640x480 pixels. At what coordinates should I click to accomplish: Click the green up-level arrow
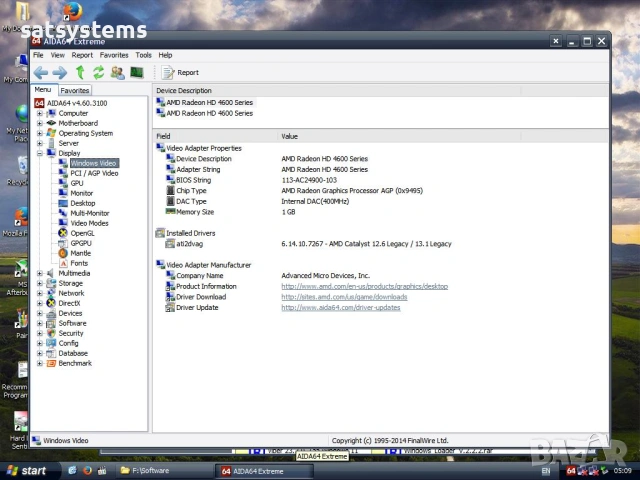point(80,73)
